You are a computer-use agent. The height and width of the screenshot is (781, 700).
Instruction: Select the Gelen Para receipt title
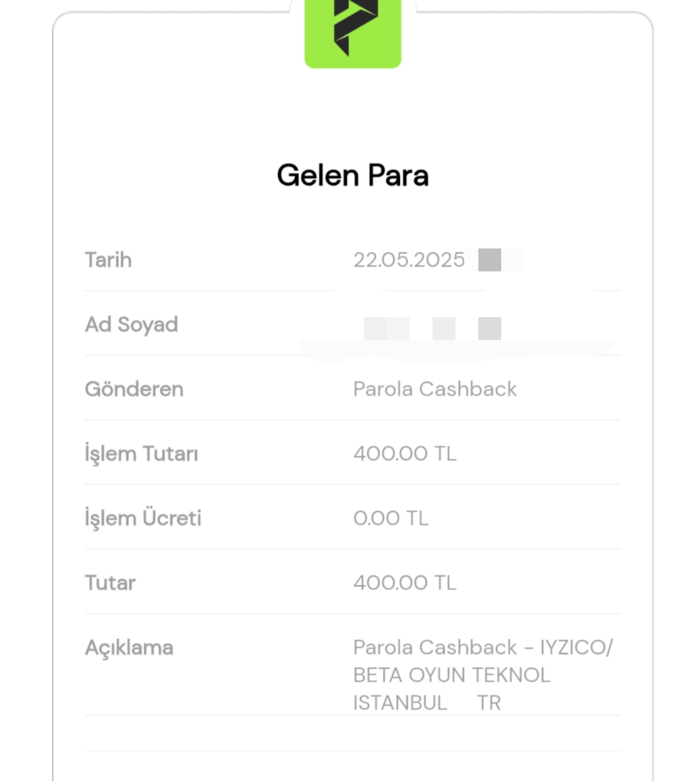pos(353,175)
